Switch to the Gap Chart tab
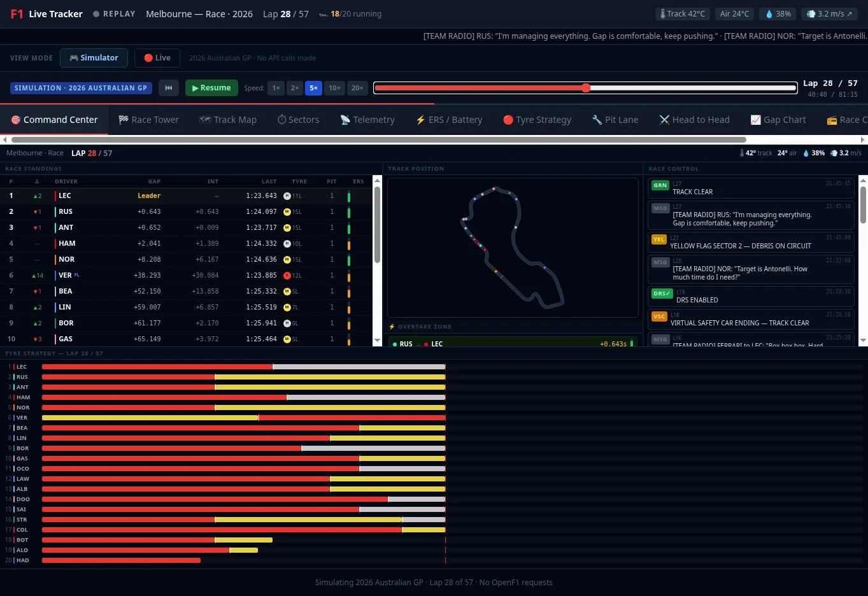The width and height of the screenshot is (868, 596). tap(778, 120)
